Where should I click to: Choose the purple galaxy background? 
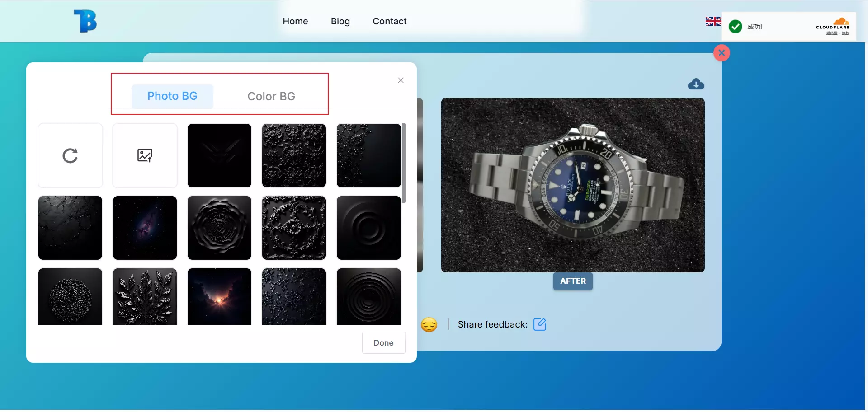tap(145, 228)
